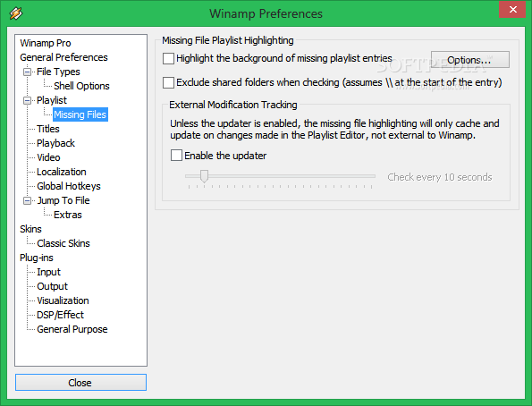Select Localization in the tree
The image size is (532, 406).
62,172
